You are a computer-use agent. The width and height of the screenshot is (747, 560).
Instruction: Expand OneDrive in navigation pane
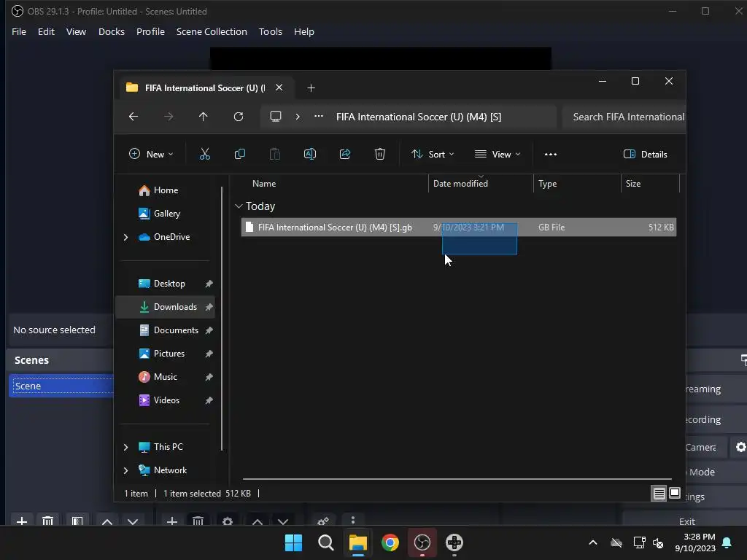click(125, 237)
